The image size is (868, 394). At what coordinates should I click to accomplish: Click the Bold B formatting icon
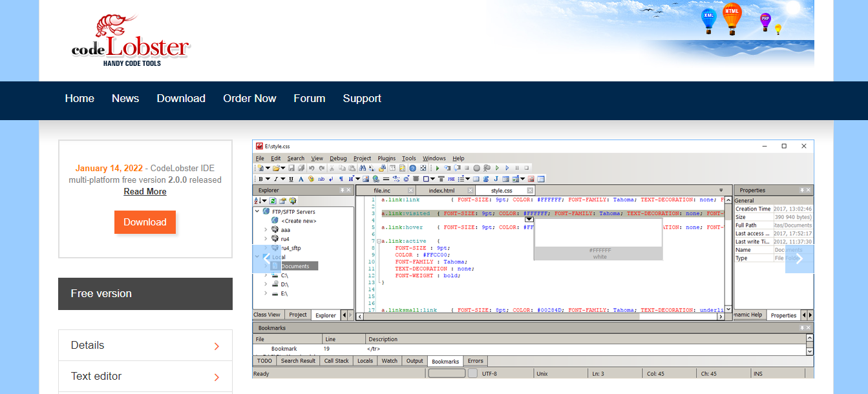point(260,179)
